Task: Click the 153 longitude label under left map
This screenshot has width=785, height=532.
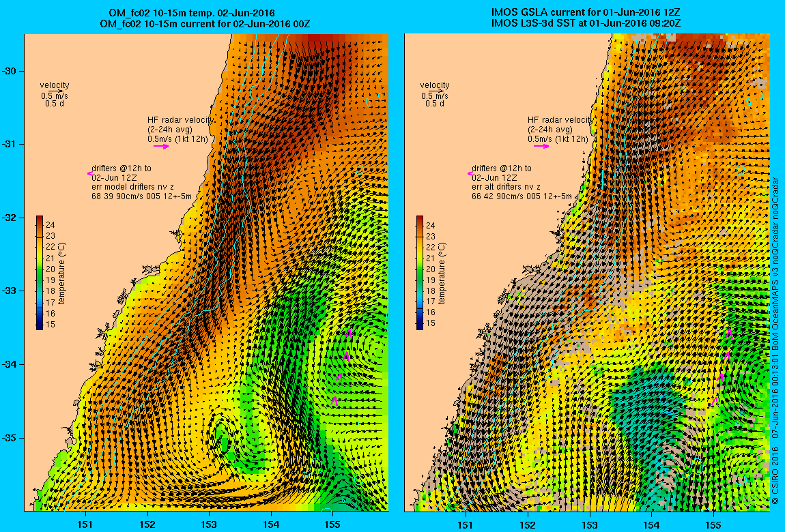Action: 210,524
